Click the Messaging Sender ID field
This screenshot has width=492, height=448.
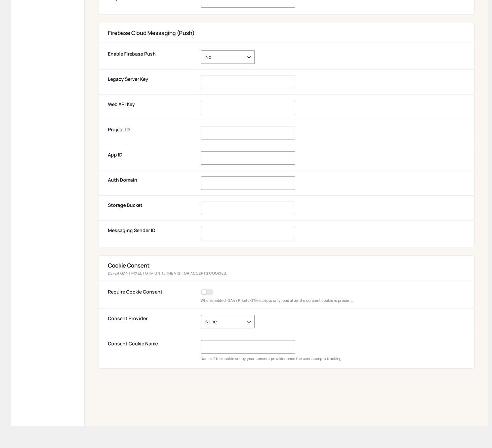[248, 234]
